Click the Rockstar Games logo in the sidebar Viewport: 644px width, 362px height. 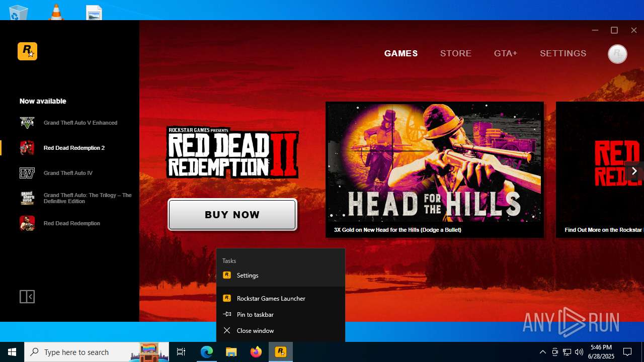pyautogui.click(x=27, y=51)
